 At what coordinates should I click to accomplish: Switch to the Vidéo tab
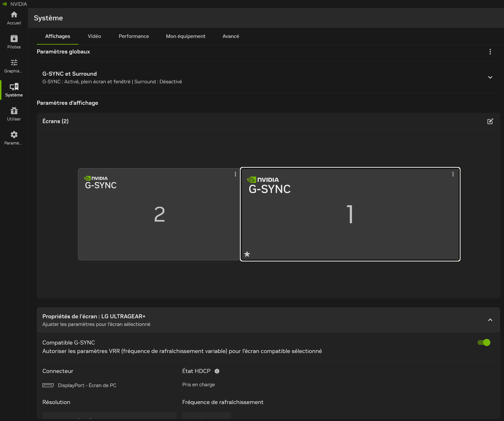coord(94,36)
